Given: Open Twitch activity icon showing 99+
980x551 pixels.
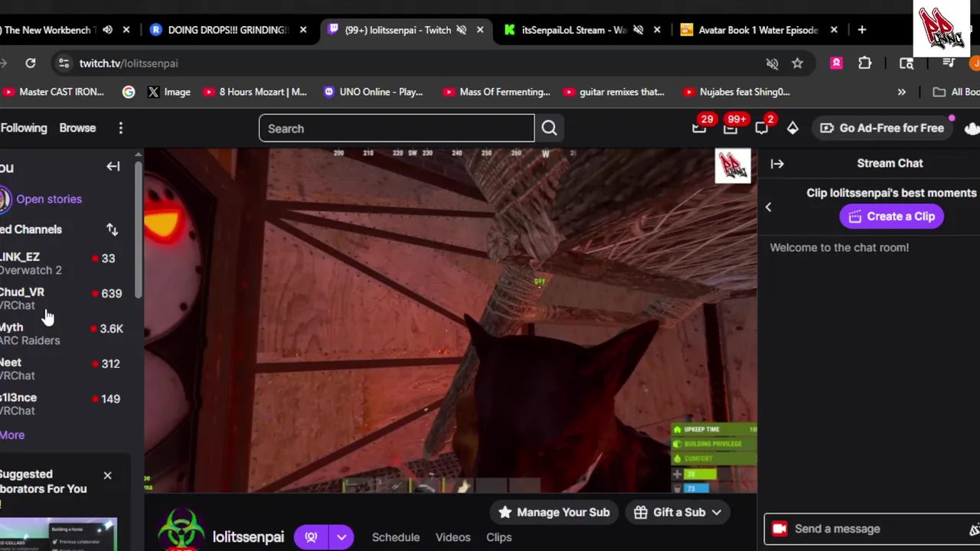Looking at the screenshot, I should [730, 128].
